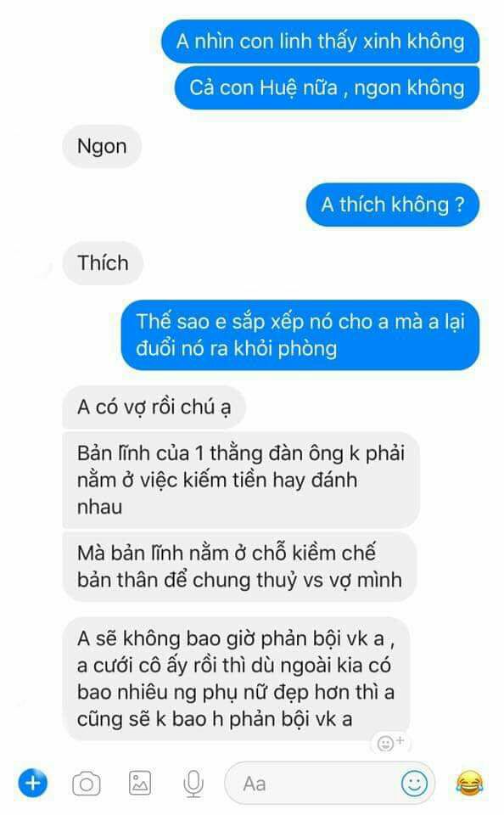The width and height of the screenshot is (504, 815).
Task: Select the 'Thế sao e sắp xếp' message
Action: (300, 334)
